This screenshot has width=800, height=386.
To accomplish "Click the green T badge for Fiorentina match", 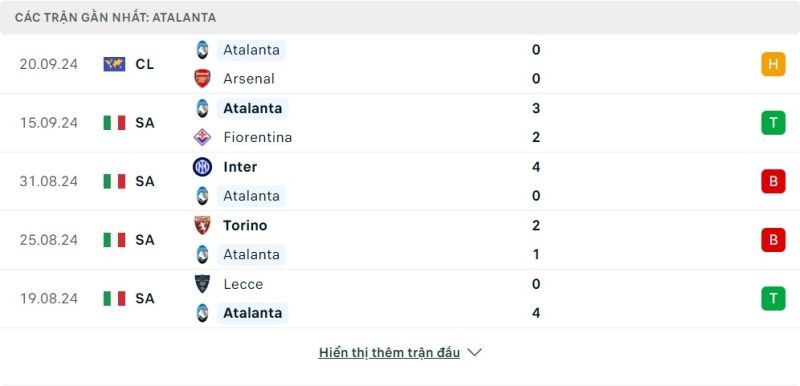I will 773,123.
